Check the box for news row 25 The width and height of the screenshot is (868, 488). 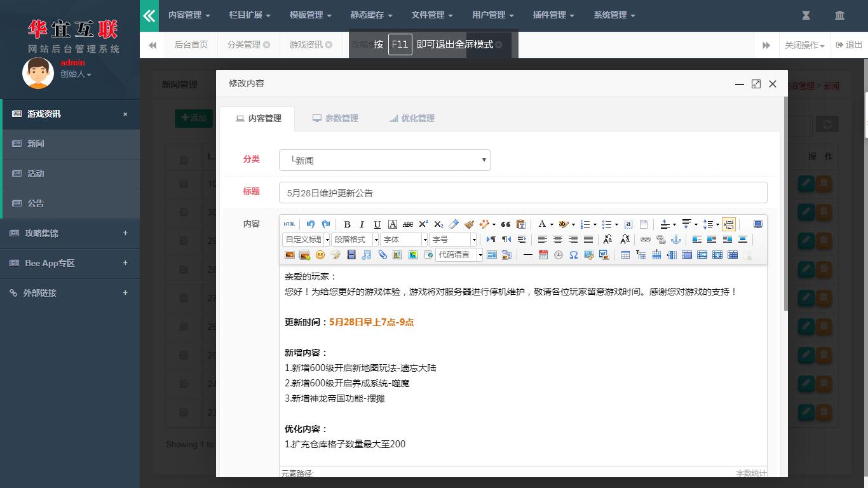tap(184, 355)
